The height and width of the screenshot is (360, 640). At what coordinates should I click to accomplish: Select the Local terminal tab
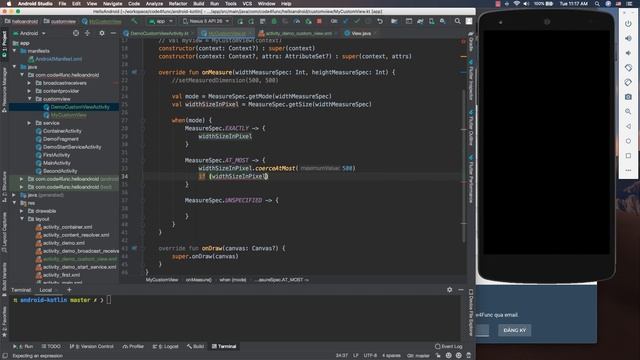[46, 290]
